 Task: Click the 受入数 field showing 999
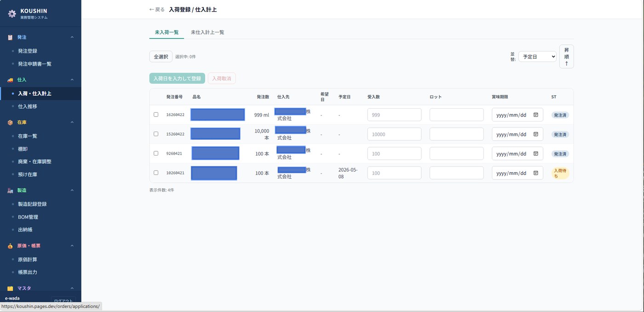(394, 115)
